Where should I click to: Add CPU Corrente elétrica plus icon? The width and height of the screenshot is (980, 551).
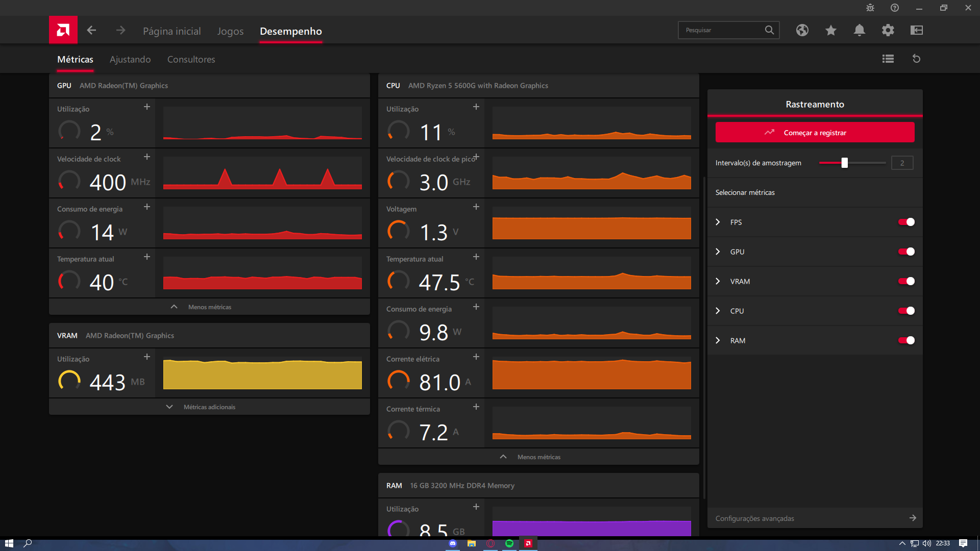click(x=476, y=357)
